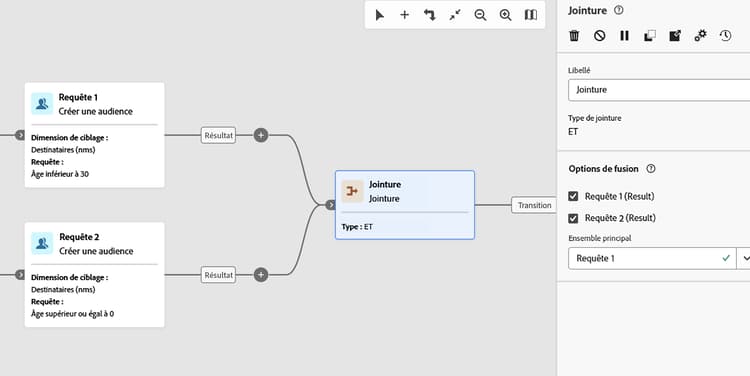
Task: Click the Requête 1 audience icon
Action: click(x=42, y=103)
